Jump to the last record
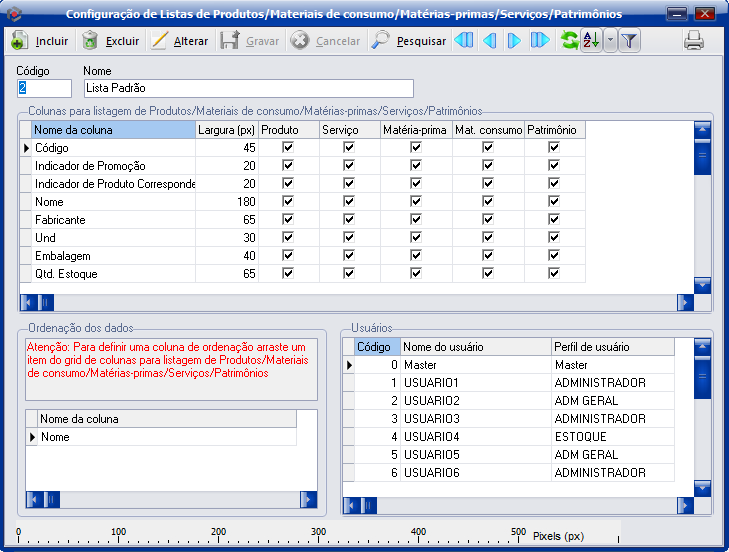The image size is (729, 552). pos(540,41)
